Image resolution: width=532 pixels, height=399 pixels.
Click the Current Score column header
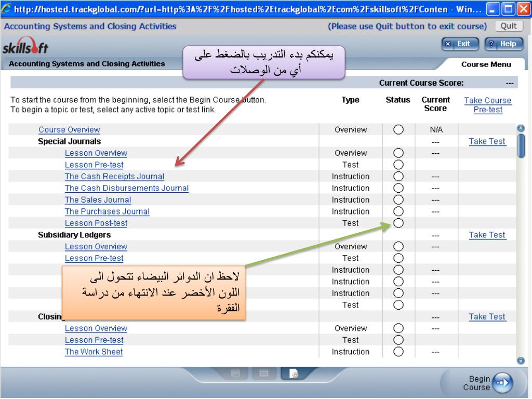coord(436,104)
